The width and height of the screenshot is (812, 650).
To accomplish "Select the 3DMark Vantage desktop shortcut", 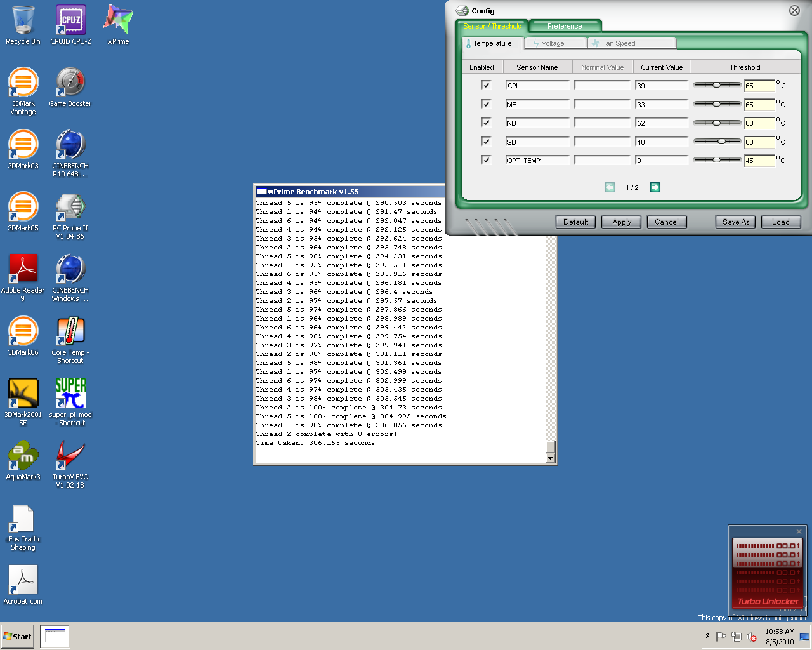I will click(x=23, y=91).
